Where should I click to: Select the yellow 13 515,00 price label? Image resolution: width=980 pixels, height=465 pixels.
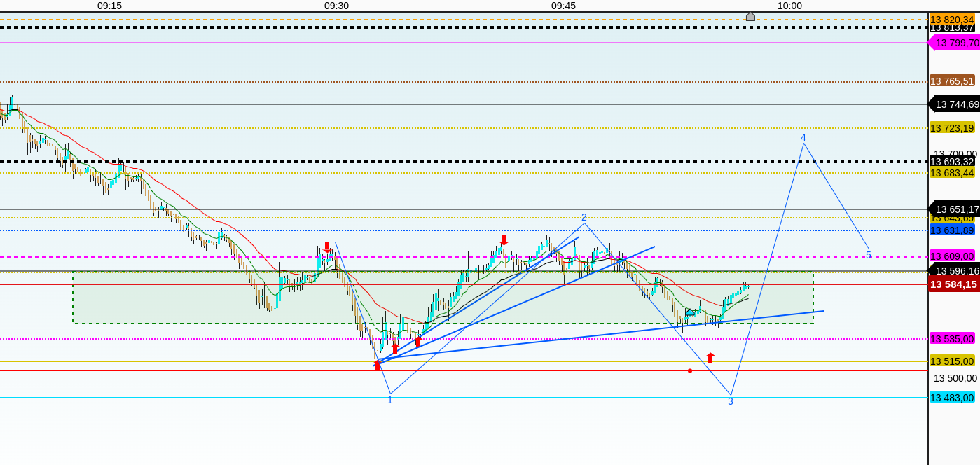(x=952, y=361)
